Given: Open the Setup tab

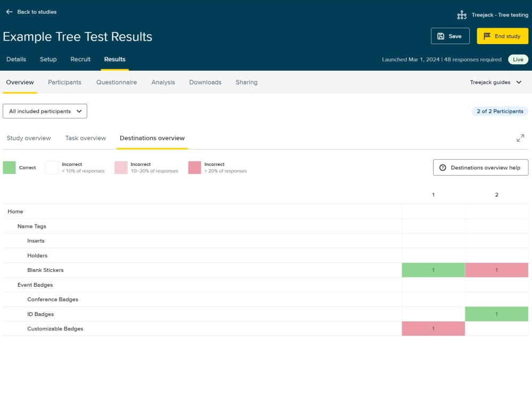Looking at the screenshot, I should click(48, 60).
